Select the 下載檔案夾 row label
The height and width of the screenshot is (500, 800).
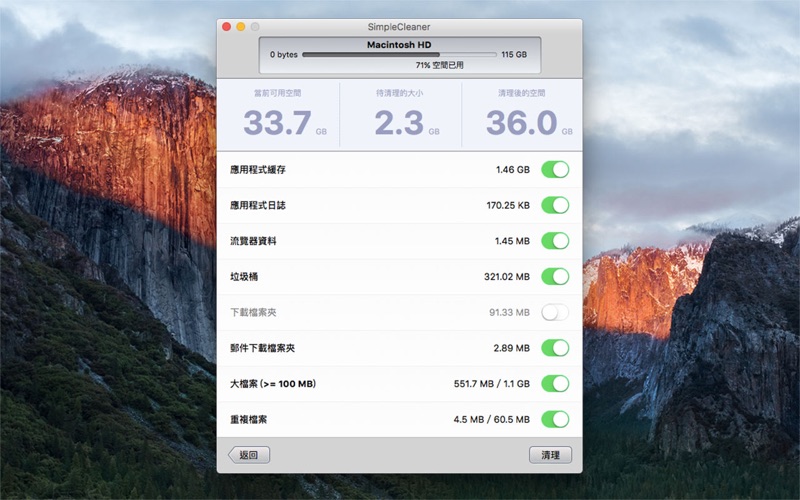pos(253,312)
